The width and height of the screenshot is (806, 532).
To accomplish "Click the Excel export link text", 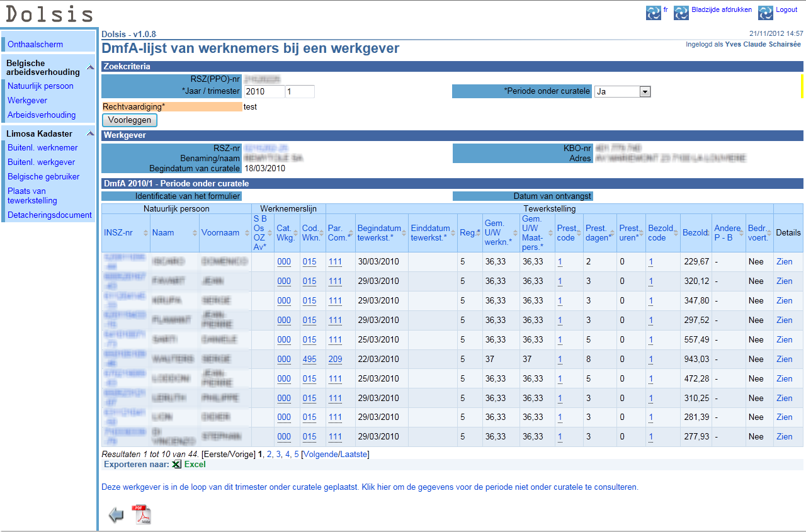I will (195, 465).
